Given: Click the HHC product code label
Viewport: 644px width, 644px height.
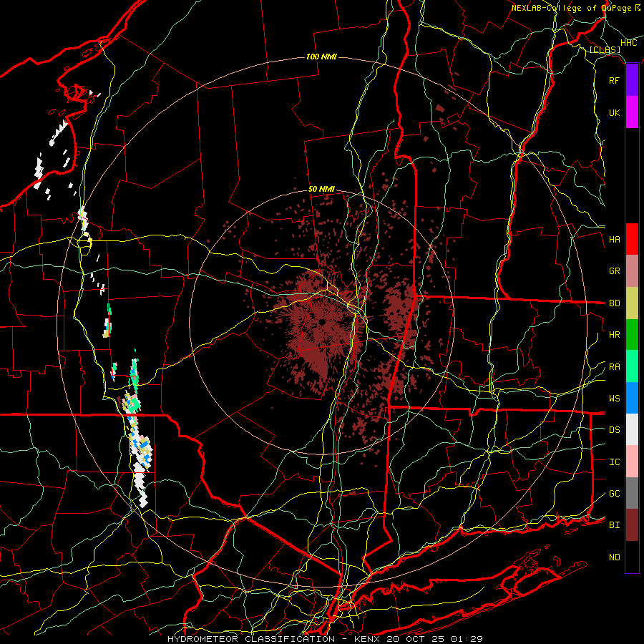Looking at the screenshot, I should tap(629, 43).
